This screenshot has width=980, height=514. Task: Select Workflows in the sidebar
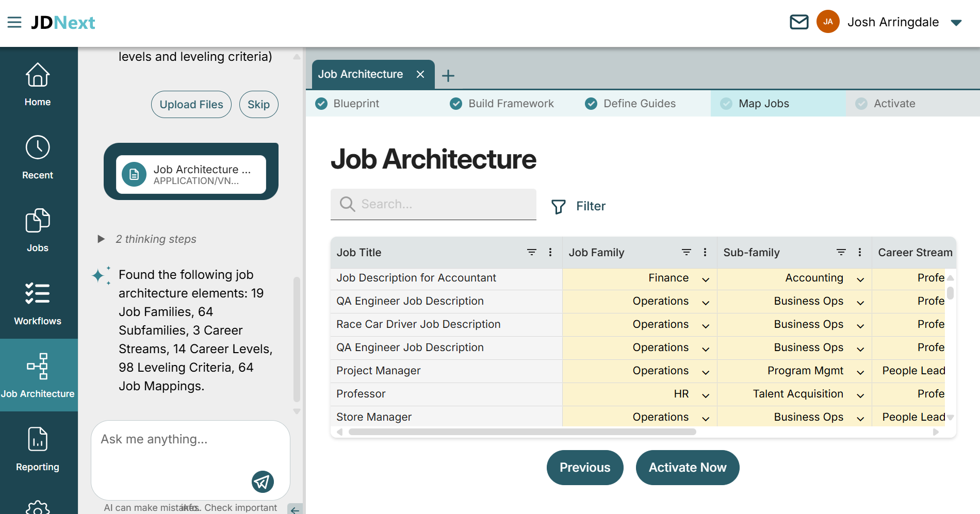click(x=37, y=303)
